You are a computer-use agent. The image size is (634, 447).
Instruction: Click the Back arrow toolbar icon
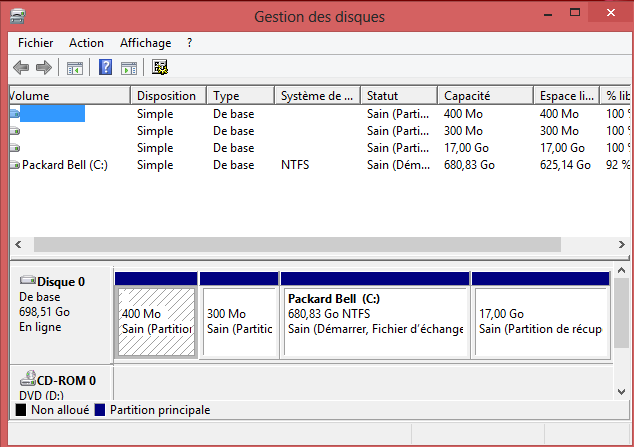click(21, 67)
